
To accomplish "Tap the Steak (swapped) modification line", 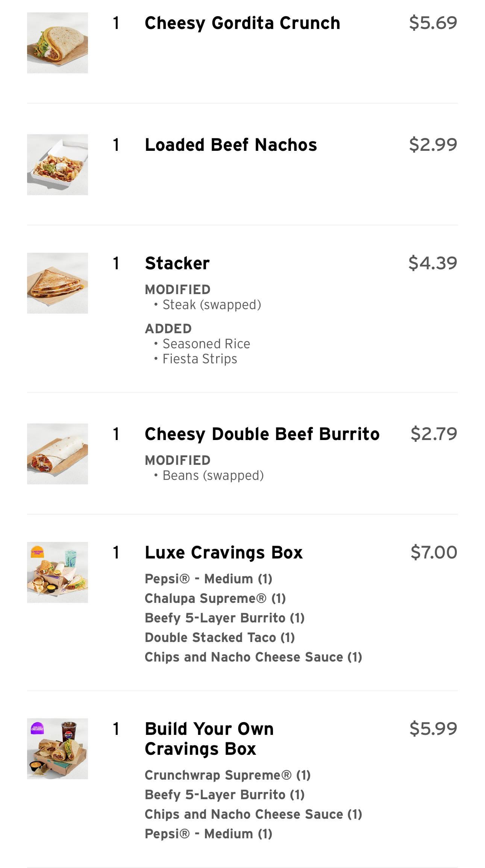I will click(x=211, y=305).
